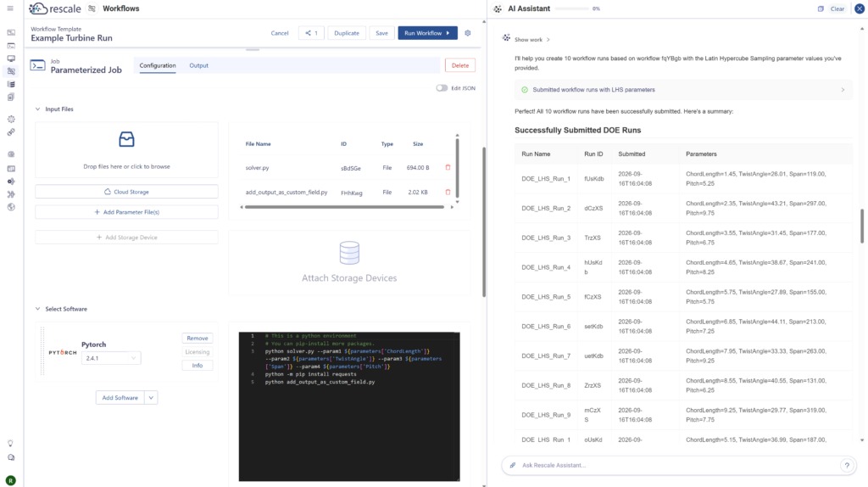Select the Configuration tab
868x487 pixels.
pyautogui.click(x=158, y=65)
